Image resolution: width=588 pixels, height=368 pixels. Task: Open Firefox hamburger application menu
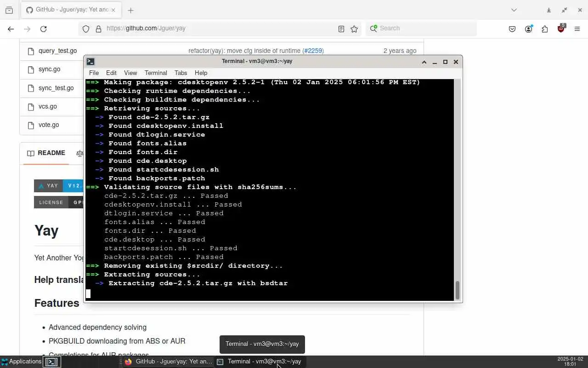coord(577,29)
